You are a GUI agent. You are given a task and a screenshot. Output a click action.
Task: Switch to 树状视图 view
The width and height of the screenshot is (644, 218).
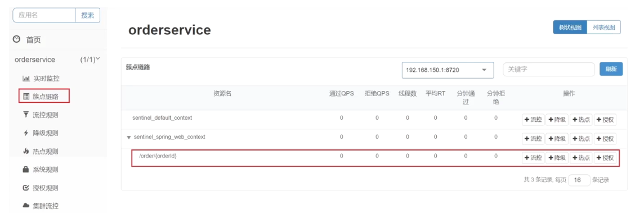pos(570,28)
